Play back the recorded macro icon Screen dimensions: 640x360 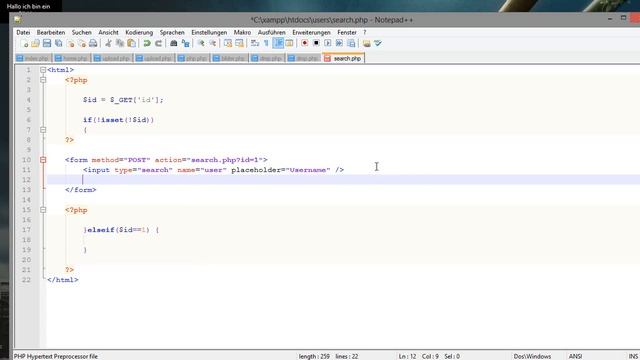coord(328,43)
